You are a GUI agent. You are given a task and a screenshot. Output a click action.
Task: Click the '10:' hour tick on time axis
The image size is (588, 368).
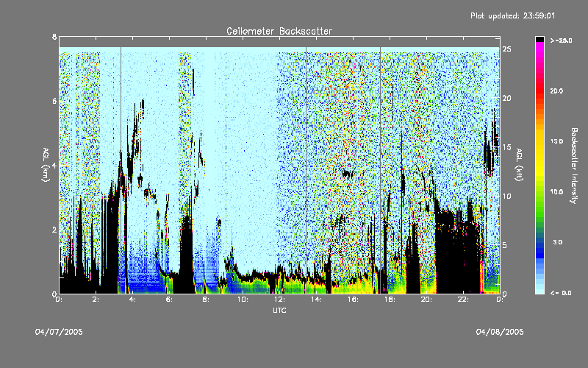tap(243, 300)
